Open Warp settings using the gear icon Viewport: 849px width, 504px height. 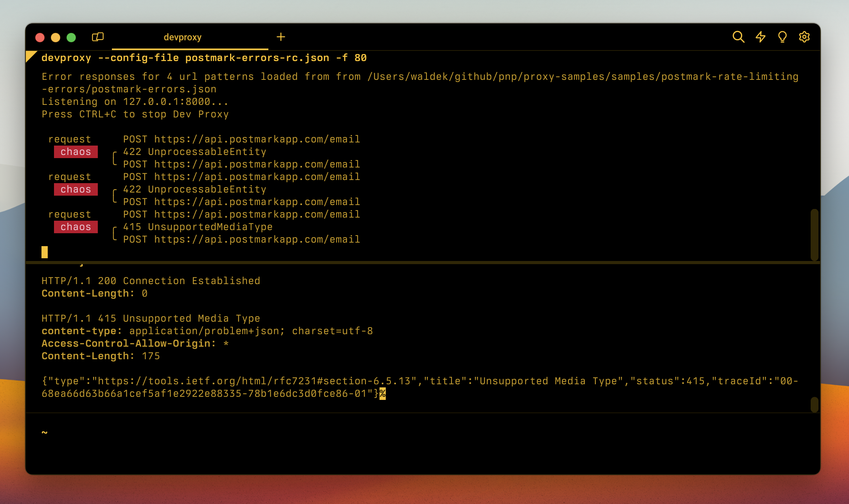[805, 37]
